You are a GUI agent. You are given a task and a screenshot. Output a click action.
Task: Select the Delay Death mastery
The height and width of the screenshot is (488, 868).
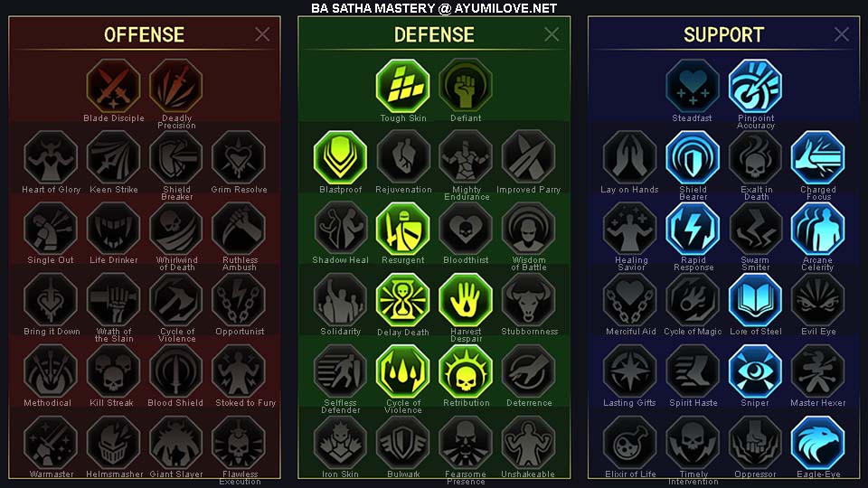coord(403,300)
